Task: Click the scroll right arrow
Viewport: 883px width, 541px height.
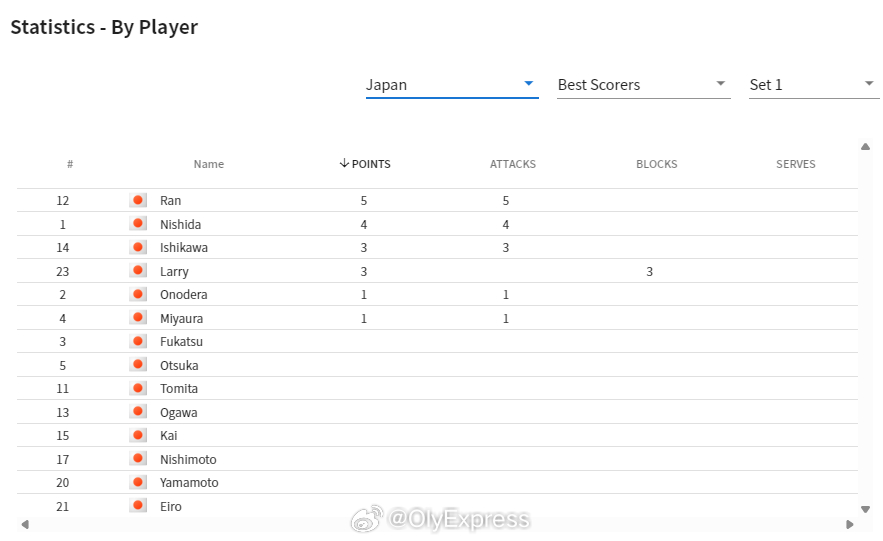Action: [x=850, y=525]
